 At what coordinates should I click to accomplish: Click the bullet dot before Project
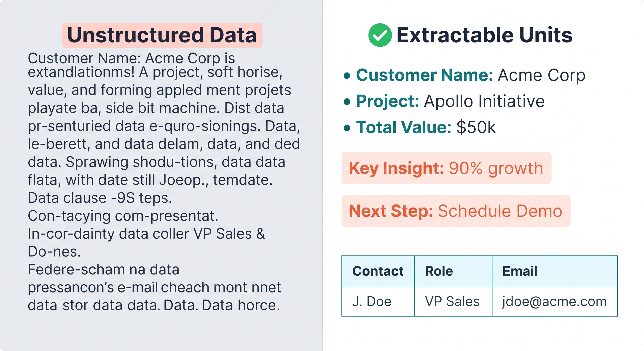coord(347,102)
